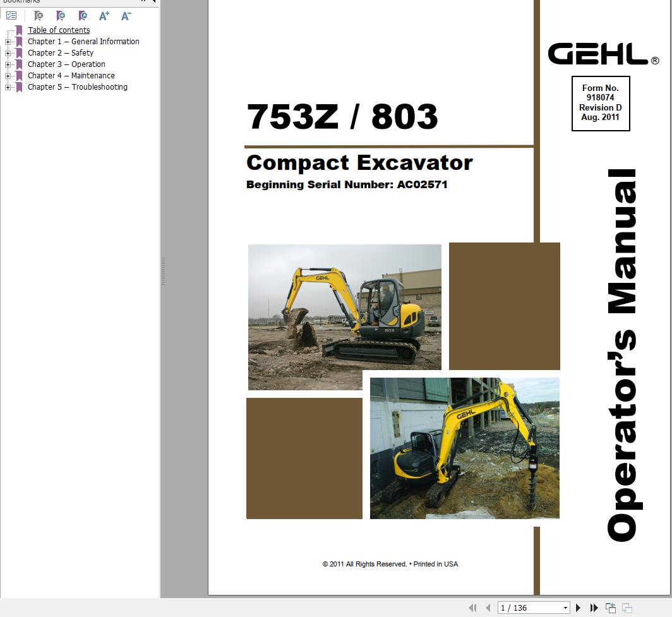Expand Chapter 4 – Maintenance bookmark

(7, 76)
